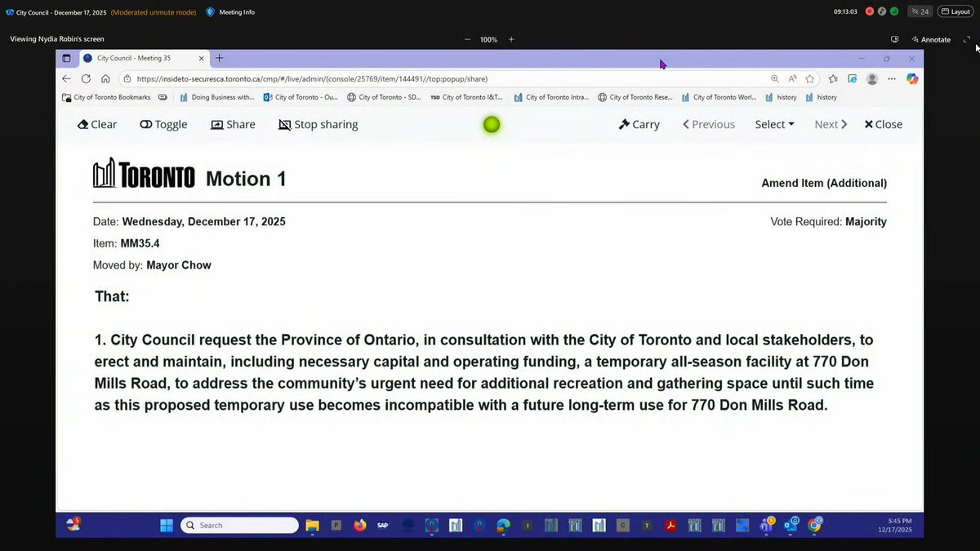Refresh the browser page
The image size is (980, 551).
pos(86,78)
